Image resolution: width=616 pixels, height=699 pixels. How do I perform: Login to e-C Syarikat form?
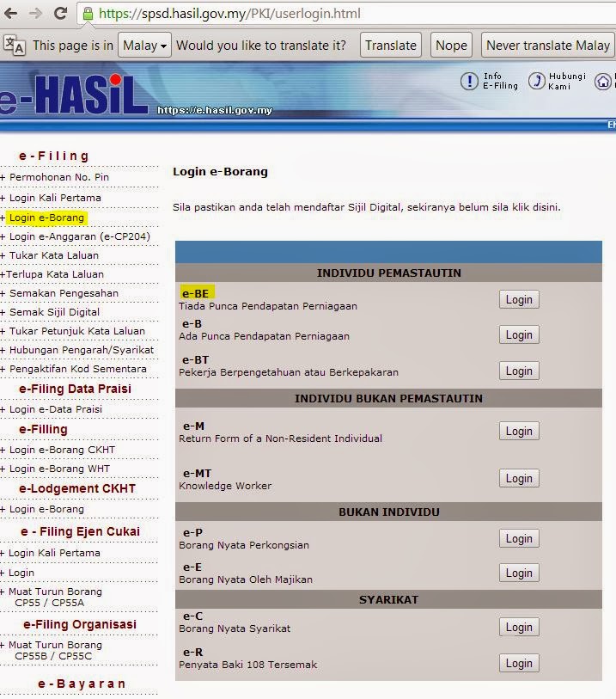(x=519, y=628)
